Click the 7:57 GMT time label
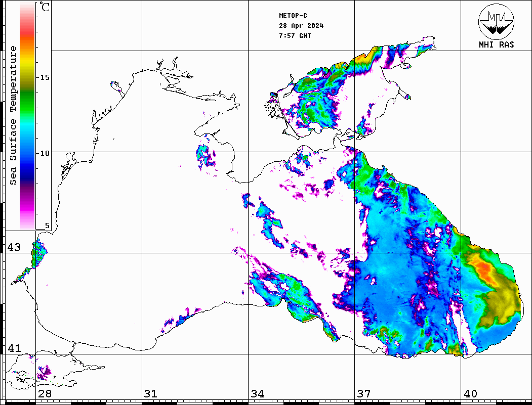 pos(295,36)
